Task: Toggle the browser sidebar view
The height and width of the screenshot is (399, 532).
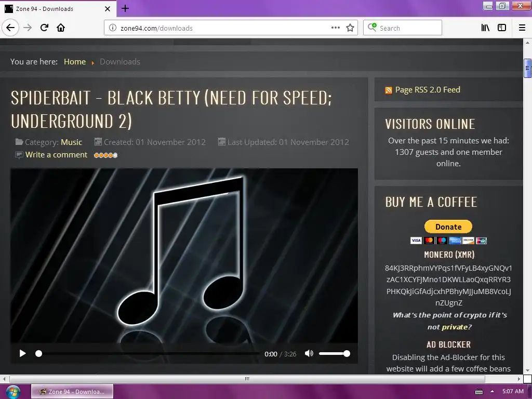Action: 501,28
